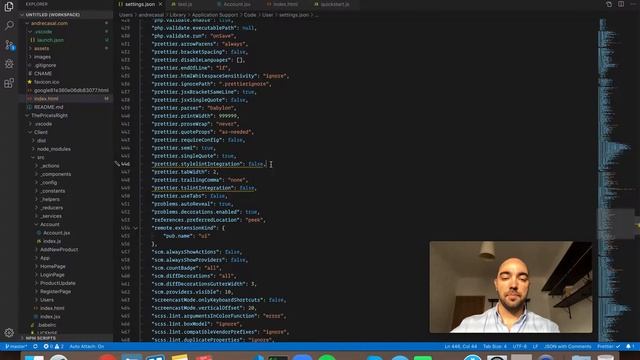Expand the images folder

[42, 57]
